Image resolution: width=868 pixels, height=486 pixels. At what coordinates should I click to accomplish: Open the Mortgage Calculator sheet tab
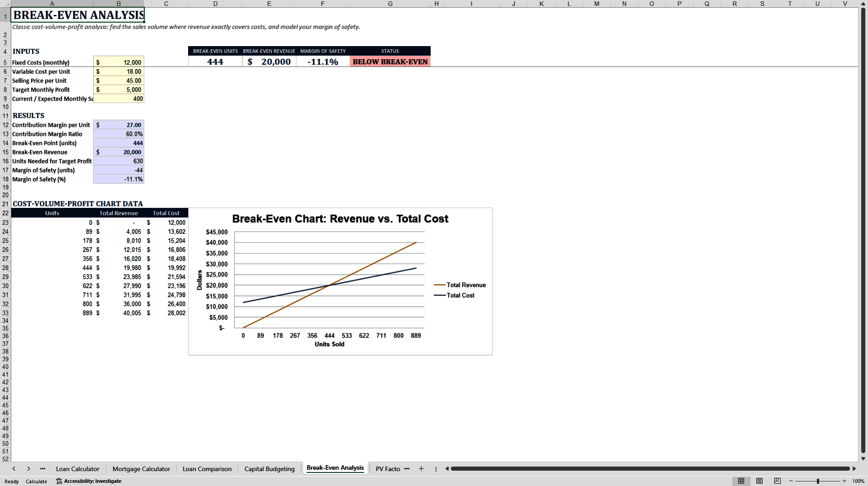141,469
